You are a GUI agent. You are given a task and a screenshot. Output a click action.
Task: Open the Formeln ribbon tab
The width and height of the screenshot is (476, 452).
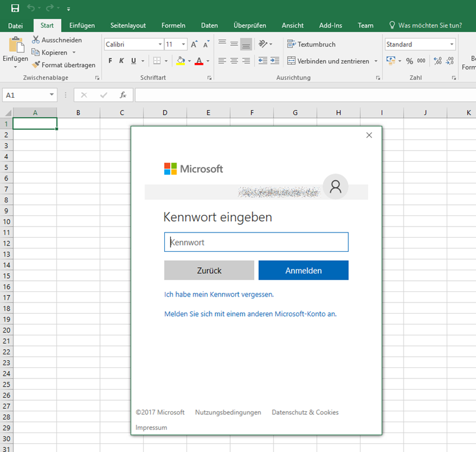pyautogui.click(x=174, y=25)
